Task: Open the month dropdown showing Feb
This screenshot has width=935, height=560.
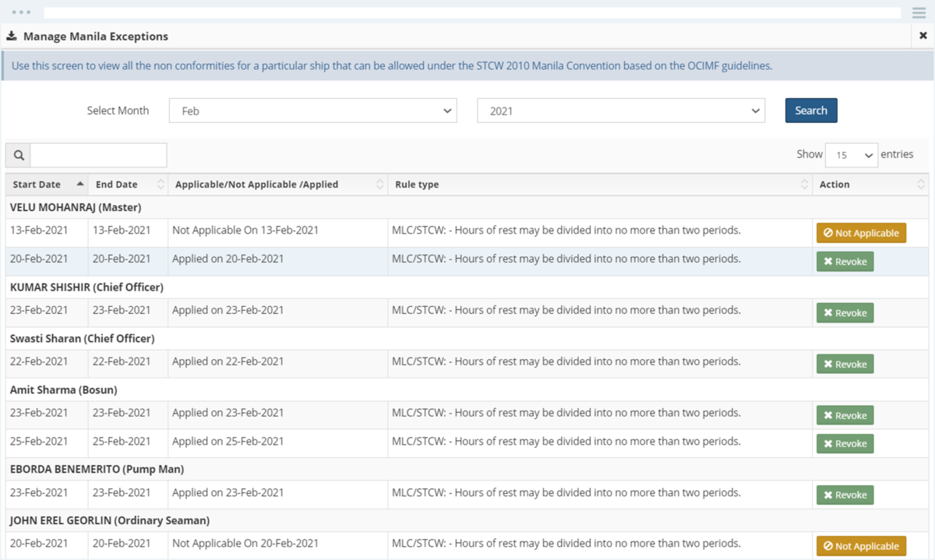Action: point(313,111)
